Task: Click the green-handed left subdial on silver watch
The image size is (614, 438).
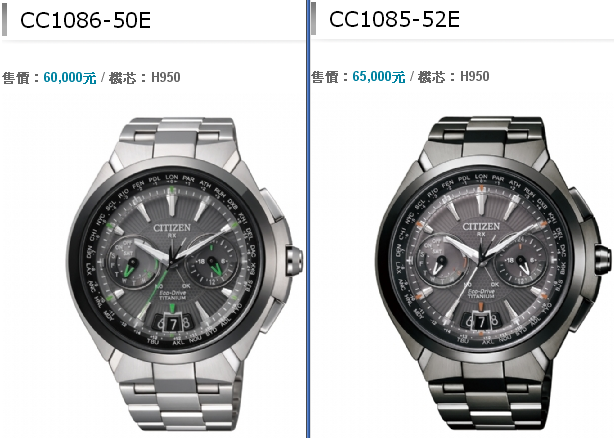Action: click(x=132, y=261)
